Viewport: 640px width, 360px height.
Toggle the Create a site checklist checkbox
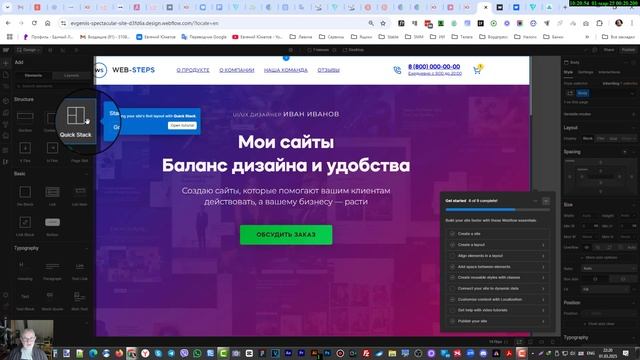tap(452, 234)
